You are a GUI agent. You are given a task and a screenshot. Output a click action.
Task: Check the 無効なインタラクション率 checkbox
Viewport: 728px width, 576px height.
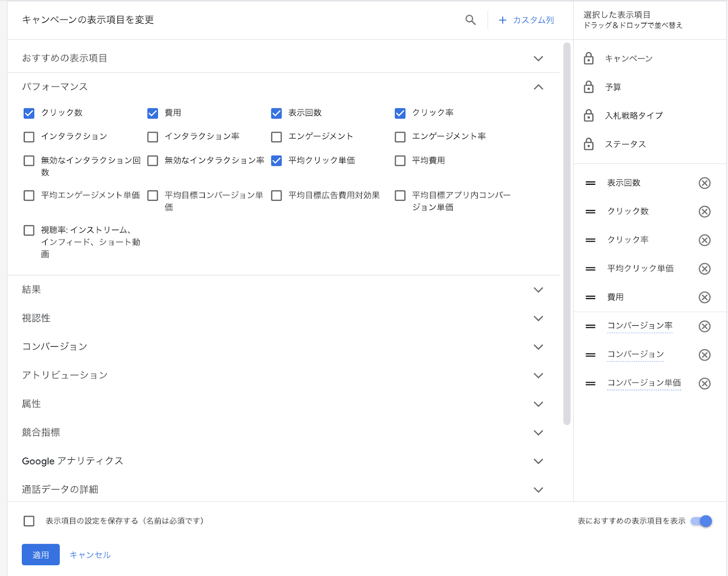click(152, 160)
